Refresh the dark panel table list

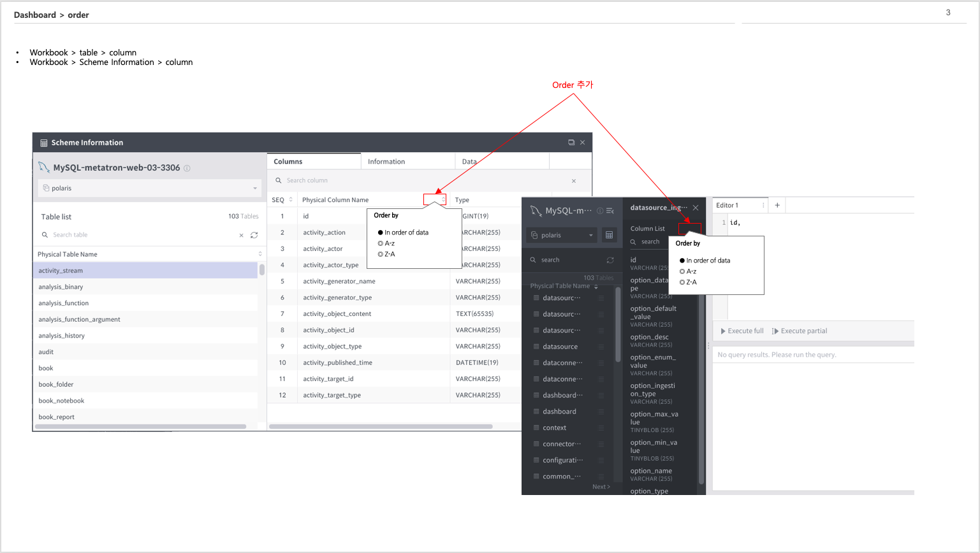click(610, 260)
